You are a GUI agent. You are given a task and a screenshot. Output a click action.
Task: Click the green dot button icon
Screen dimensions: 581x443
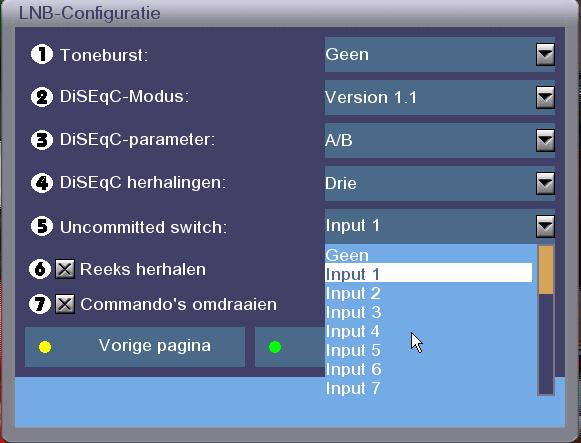tap(275, 347)
